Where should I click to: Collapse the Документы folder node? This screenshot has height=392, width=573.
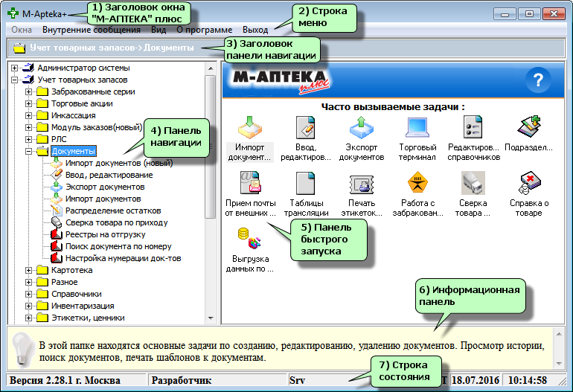click(x=28, y=151)
